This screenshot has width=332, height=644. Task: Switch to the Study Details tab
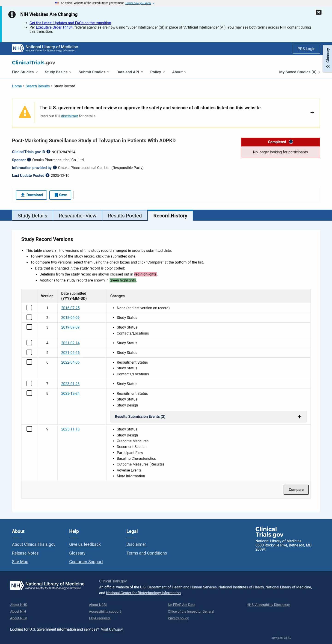coord(33,216)
